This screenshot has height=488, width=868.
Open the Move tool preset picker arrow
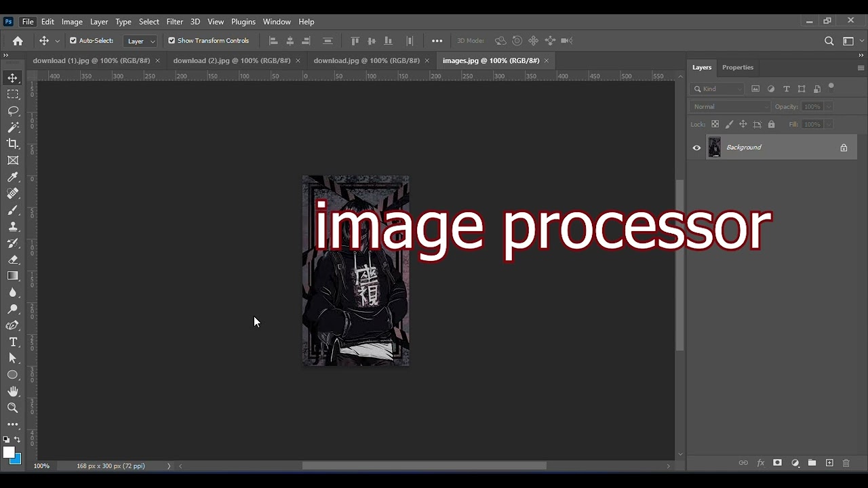click(x=57, y=41)
